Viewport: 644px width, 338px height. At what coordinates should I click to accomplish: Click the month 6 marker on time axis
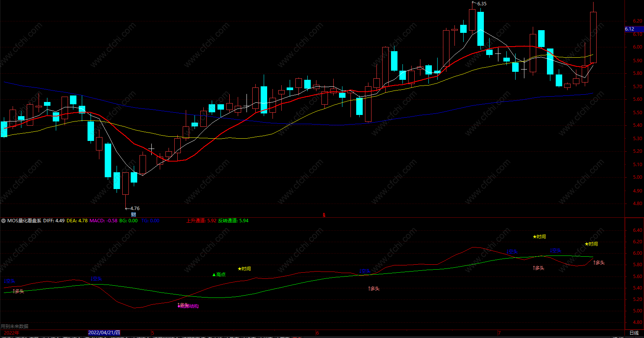(317, 333)
